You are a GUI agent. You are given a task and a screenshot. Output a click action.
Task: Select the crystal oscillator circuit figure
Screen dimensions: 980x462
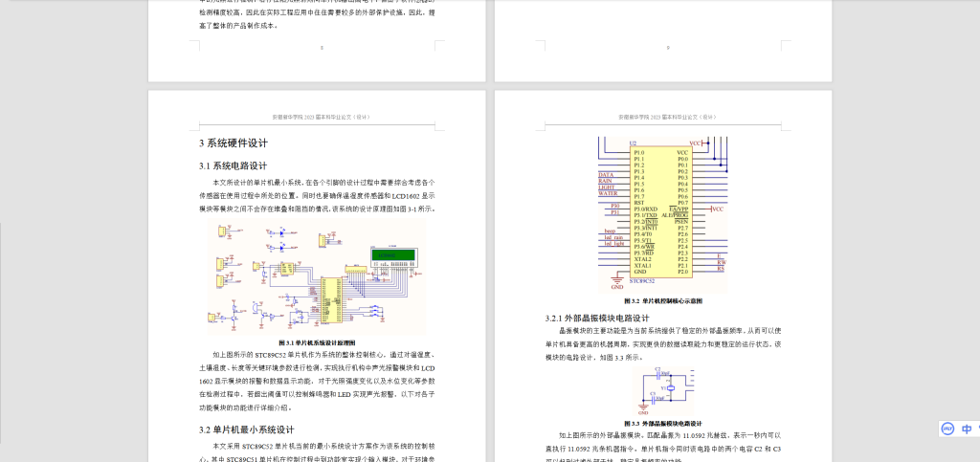[662, 391]
